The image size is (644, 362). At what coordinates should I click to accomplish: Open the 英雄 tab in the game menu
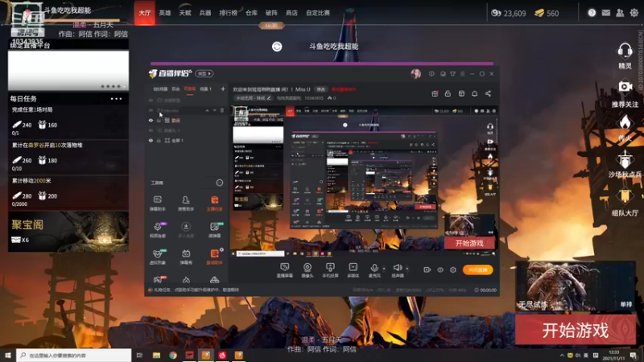pyautogui.click(x=165, y=13)
